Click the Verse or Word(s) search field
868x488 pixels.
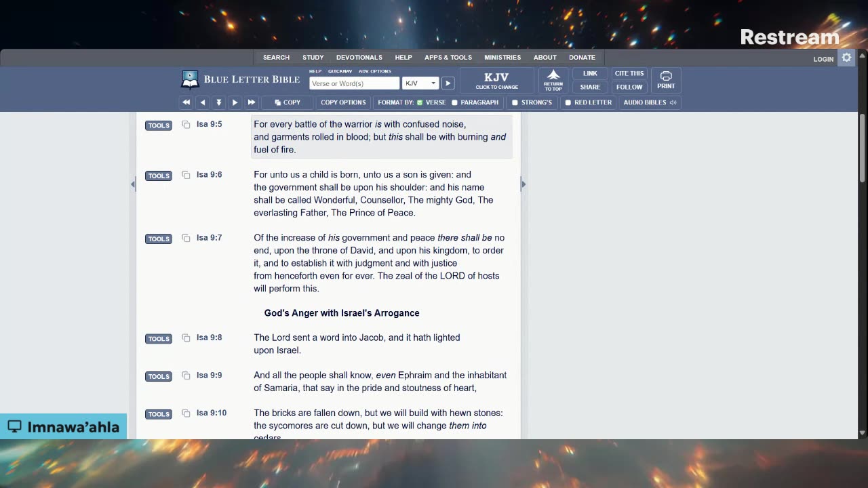[354, 83]
